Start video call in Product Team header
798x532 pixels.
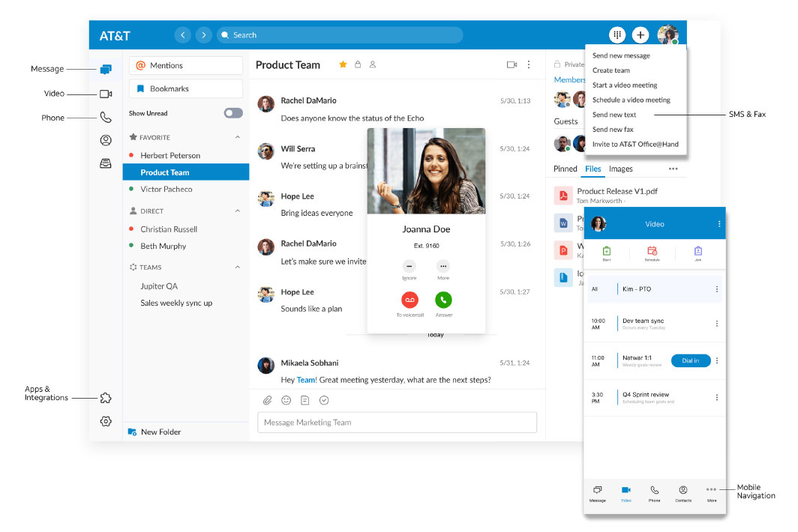tap(511, 65)
